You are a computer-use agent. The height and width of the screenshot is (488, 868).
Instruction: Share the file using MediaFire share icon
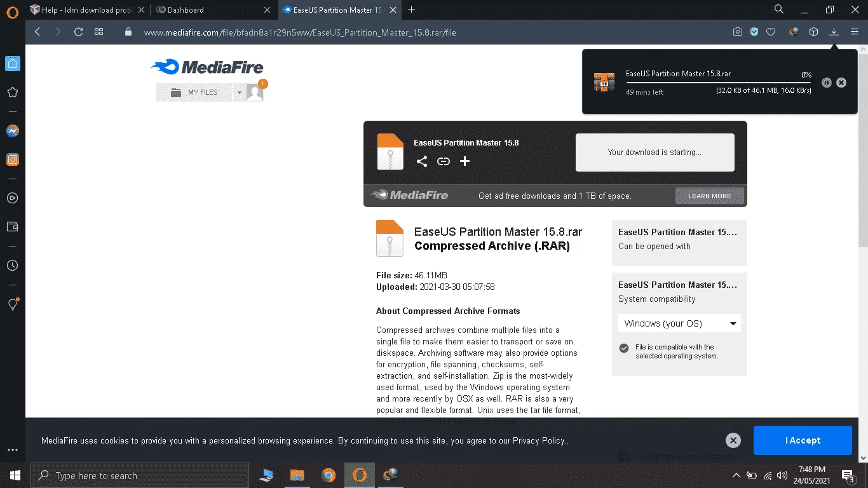(422, 161)
